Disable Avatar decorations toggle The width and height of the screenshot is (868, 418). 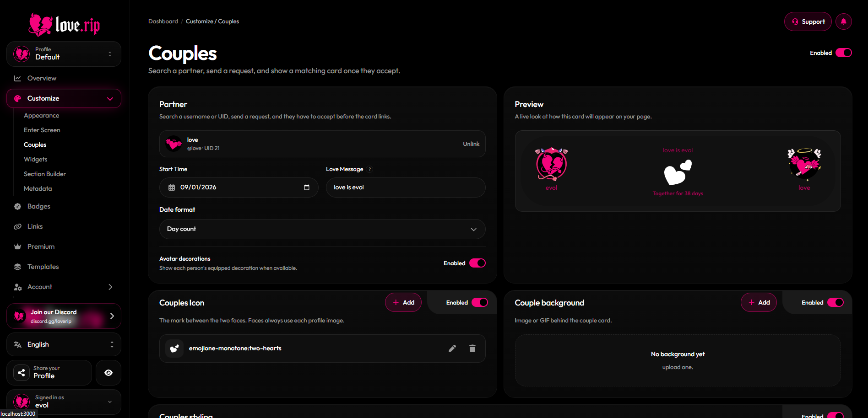(477, 263)
